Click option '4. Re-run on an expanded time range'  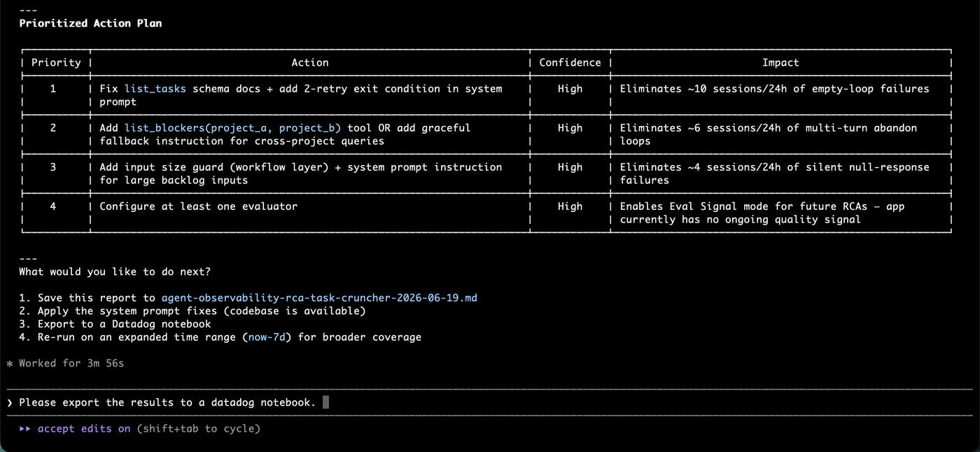click(220, 337)
